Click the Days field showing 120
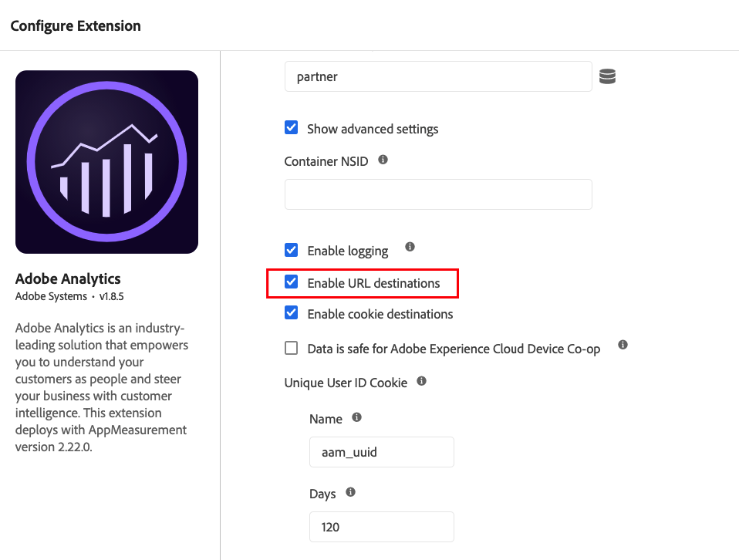Image resolution: width=739 pixels, height=560 pixels. (381, 527)
